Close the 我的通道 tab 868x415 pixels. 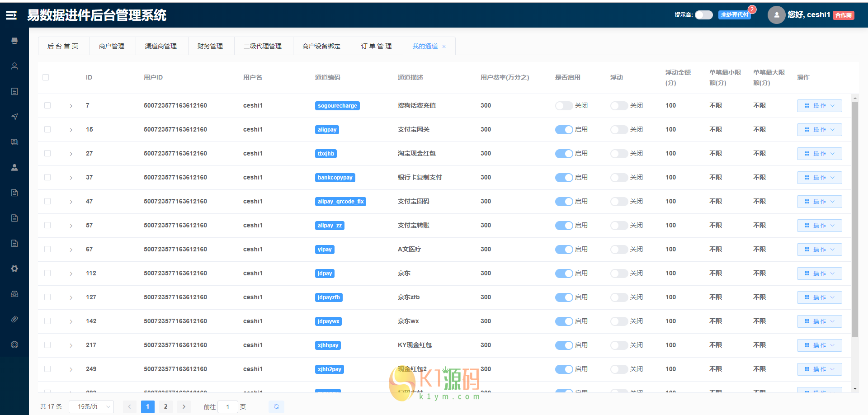point(444,47)
